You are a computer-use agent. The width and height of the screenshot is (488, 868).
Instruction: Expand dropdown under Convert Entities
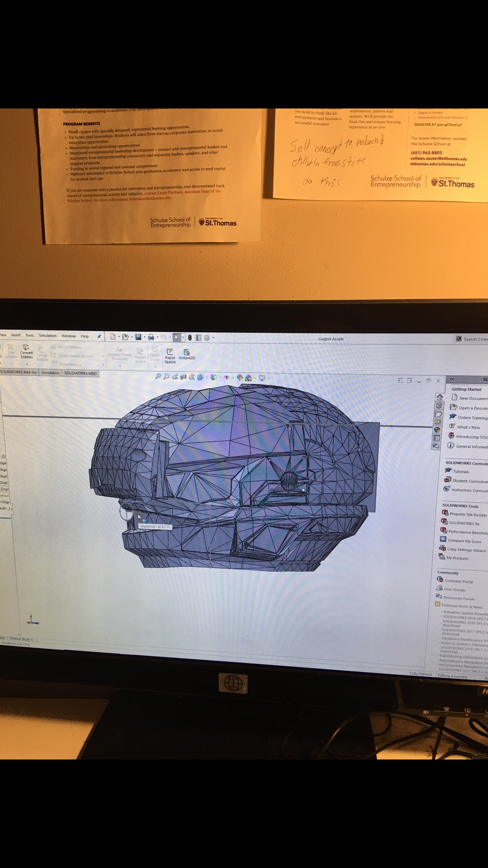[x=27, y=364]
